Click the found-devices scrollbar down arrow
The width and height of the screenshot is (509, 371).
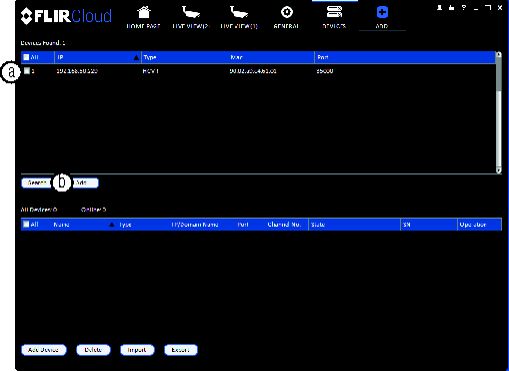499,170
